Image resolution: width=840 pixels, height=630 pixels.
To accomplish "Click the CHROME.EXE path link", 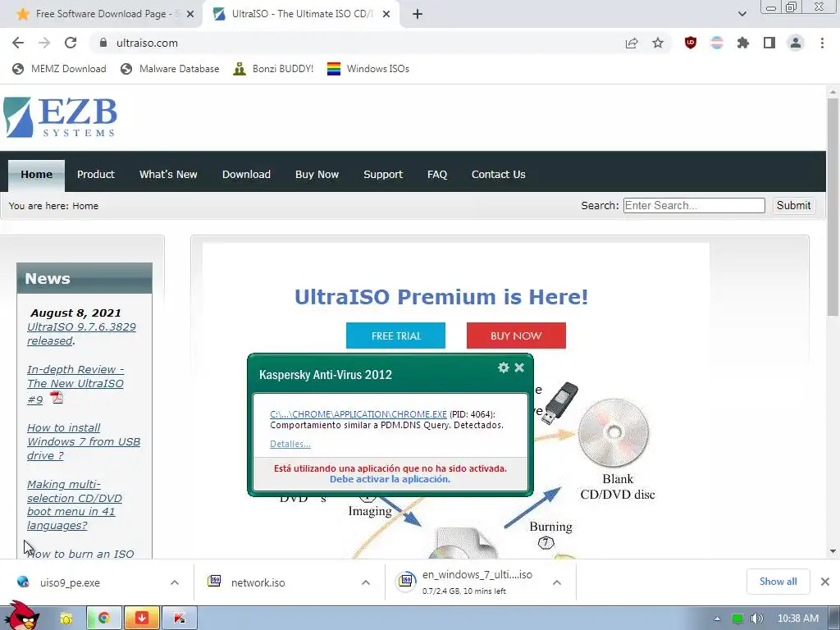I will [358, 414].
